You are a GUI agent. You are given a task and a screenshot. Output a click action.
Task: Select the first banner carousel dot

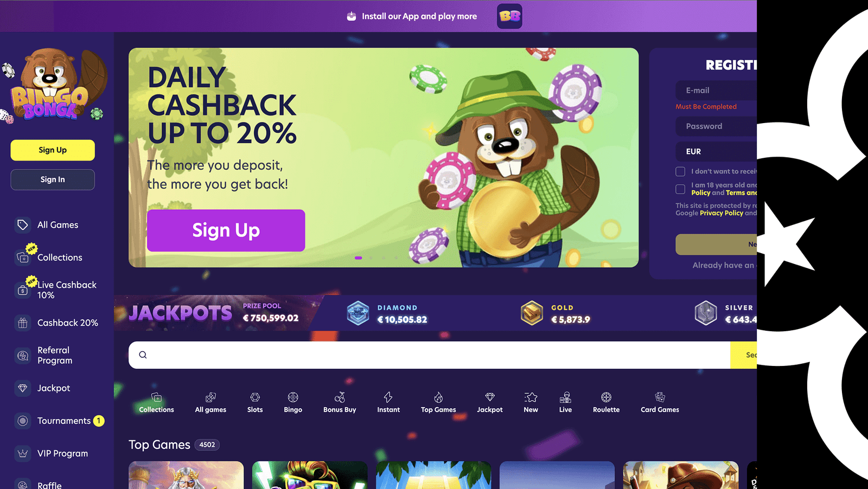click(358, 258)
